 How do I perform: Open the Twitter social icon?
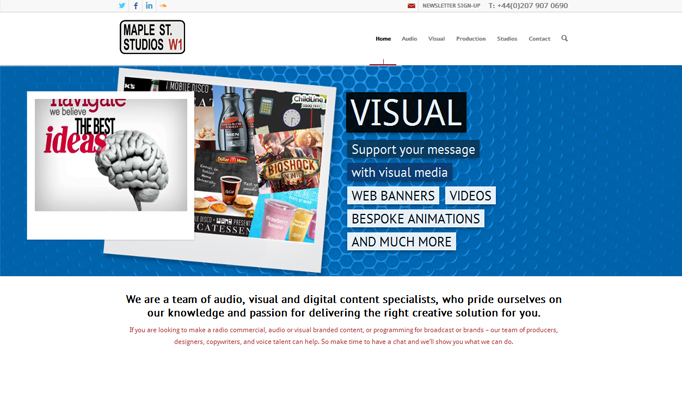coord(122,6)
